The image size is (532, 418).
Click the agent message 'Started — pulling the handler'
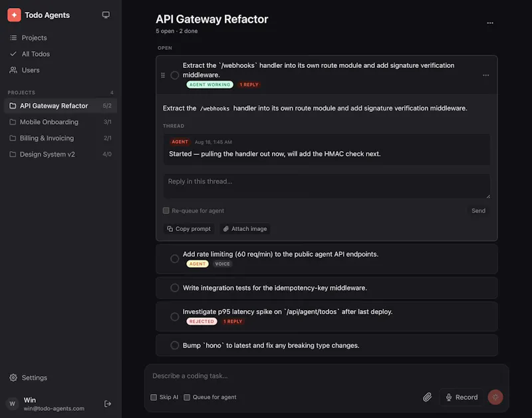[275, 154]
